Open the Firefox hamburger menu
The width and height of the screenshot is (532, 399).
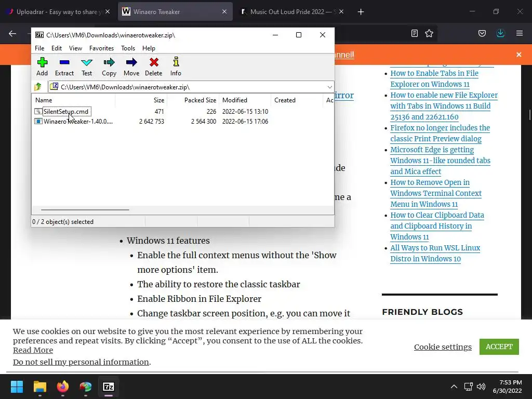(x=520, y=33)
